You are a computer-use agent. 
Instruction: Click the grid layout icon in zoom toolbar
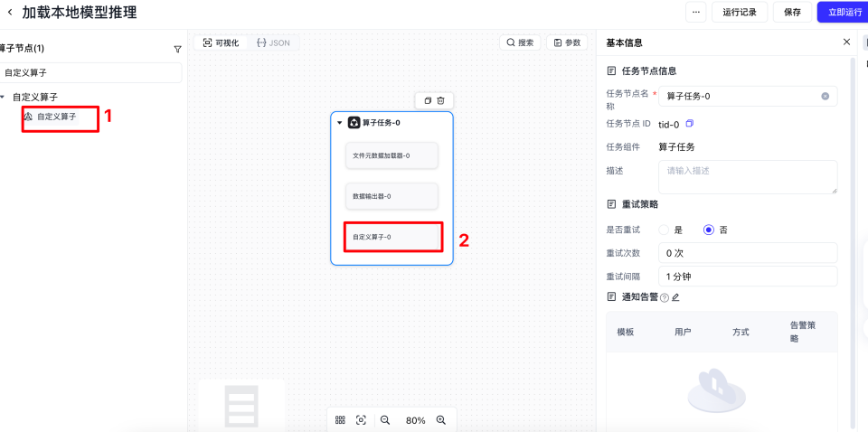coord(341,420)
